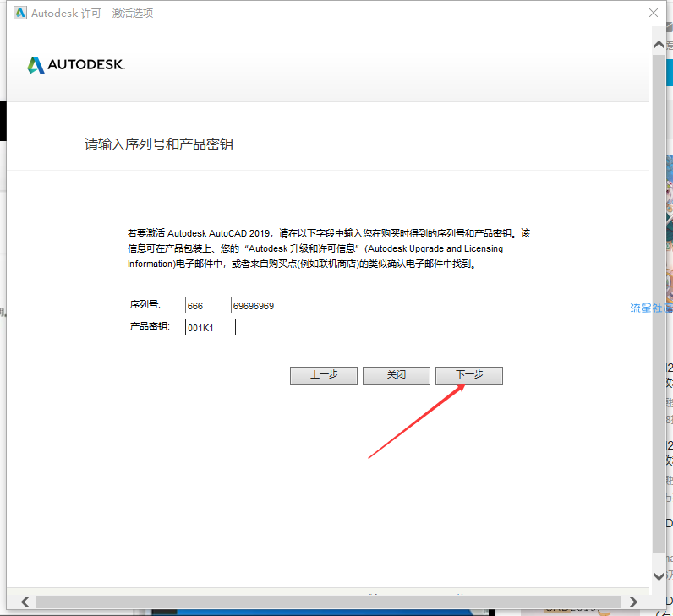
Task: Close the Autodesk licensing dialog window
Action: click(x=654, y=13)
